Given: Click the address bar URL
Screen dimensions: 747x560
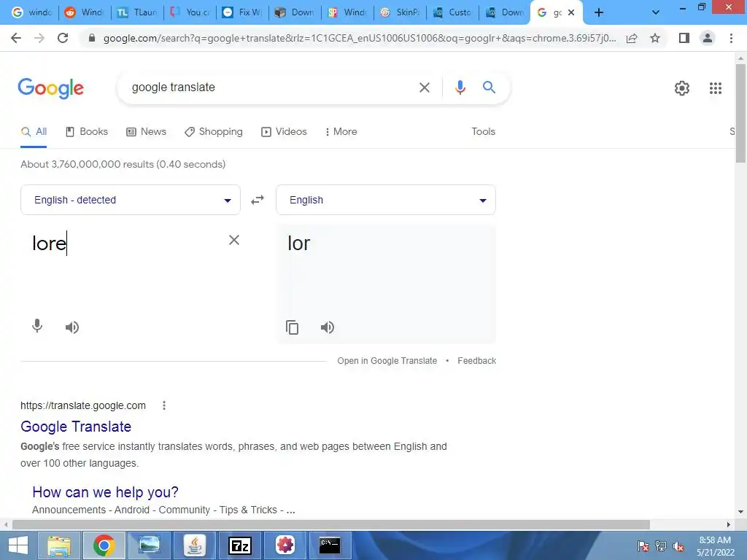Looking at the screenshot, I should [359, 38].
